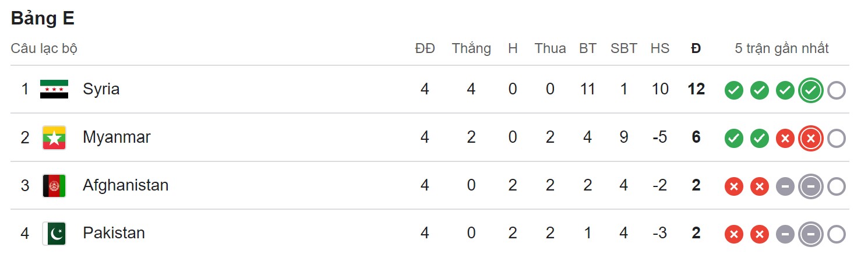Click Syria's first green win checkmark
868x275 pixels.
734,90
